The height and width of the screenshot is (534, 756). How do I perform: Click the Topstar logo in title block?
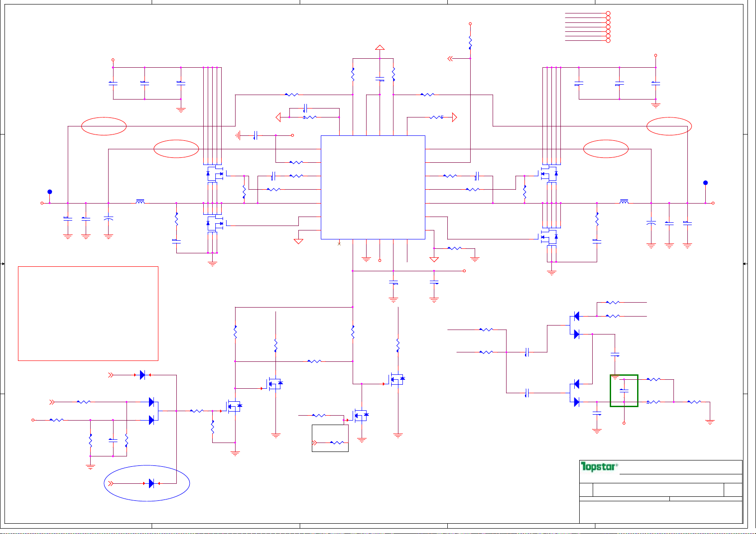(x=599, y=467)
